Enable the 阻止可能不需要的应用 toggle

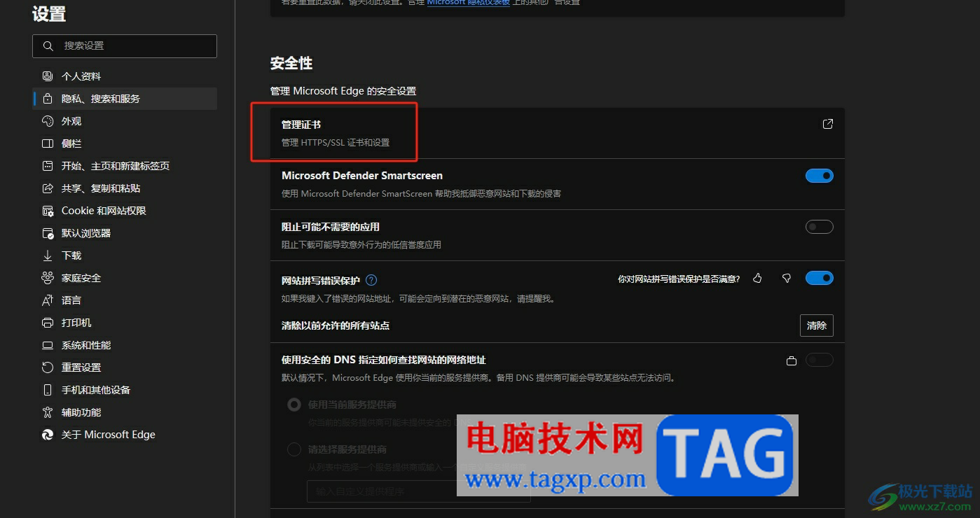pos(820,227)
